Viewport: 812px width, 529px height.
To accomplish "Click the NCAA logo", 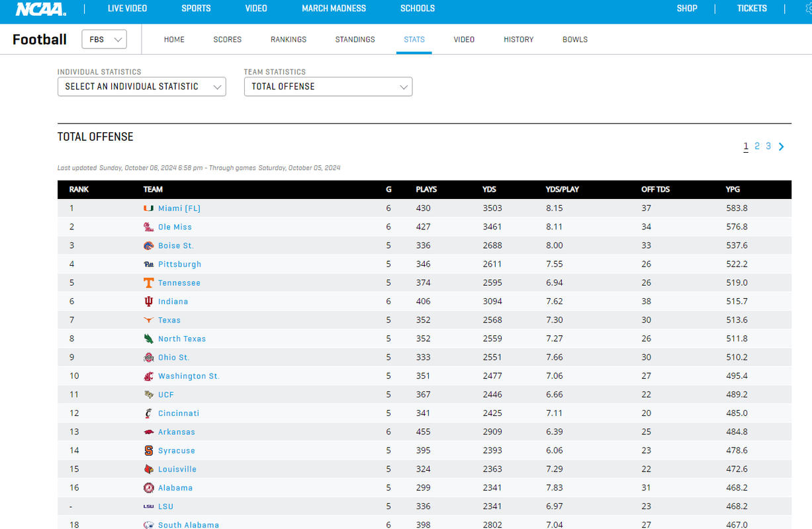I will 40,9.
